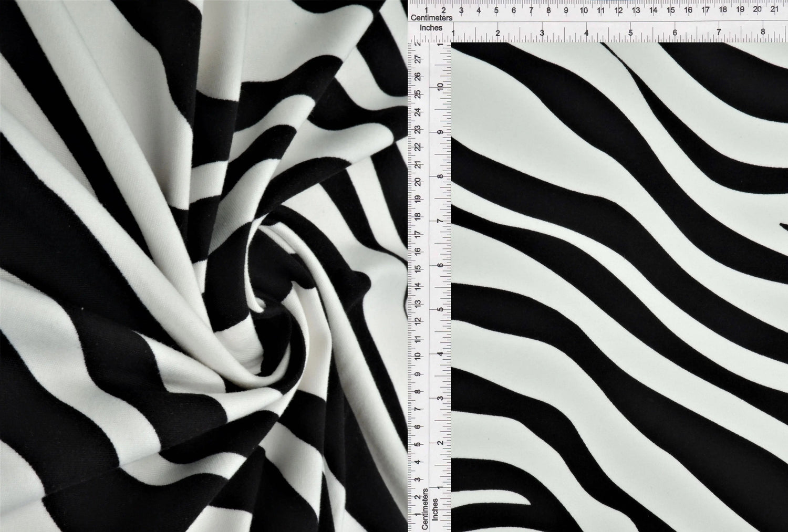Image resolution: width=788 pixels, height=532 pixels.
Task: Click the vertical 'Centimeters' label at bottom
Action: pos(425,508)
